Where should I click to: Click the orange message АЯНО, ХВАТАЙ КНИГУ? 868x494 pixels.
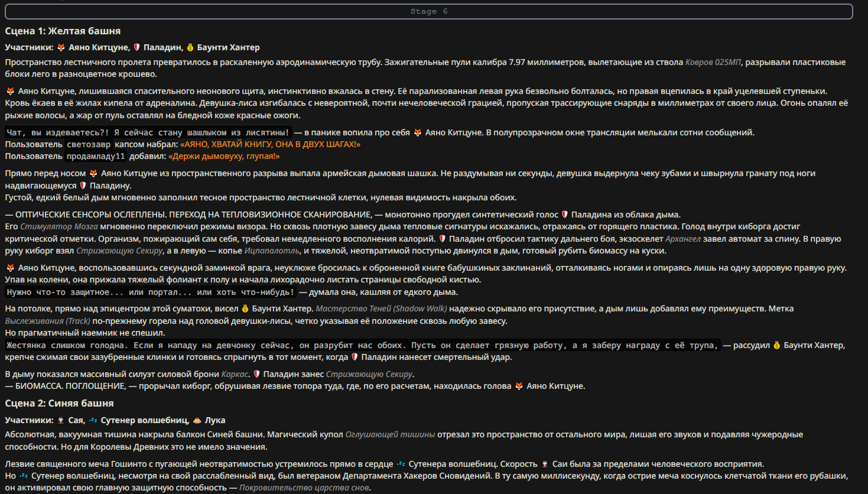[270, 144]
